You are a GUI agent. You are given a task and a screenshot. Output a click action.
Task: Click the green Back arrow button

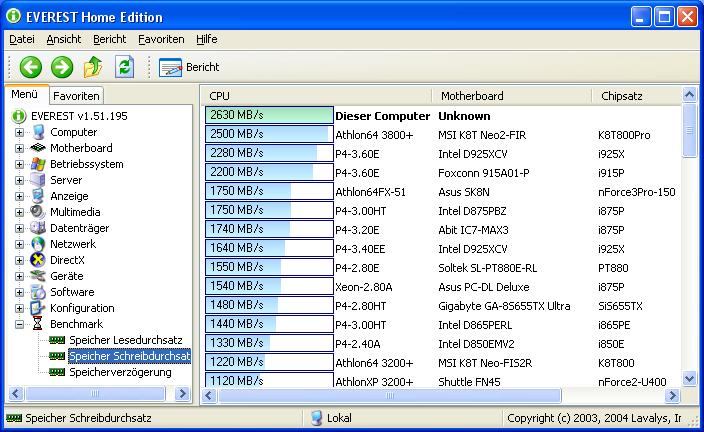[31, 67]
